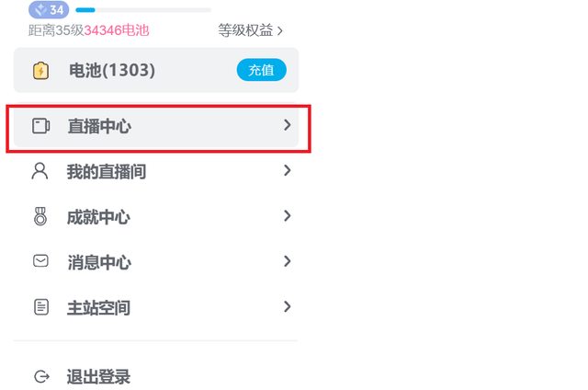Click the 成就中心 medal icon
The height and width of the screenshot is (390, 588).
[x=40, y=216]
